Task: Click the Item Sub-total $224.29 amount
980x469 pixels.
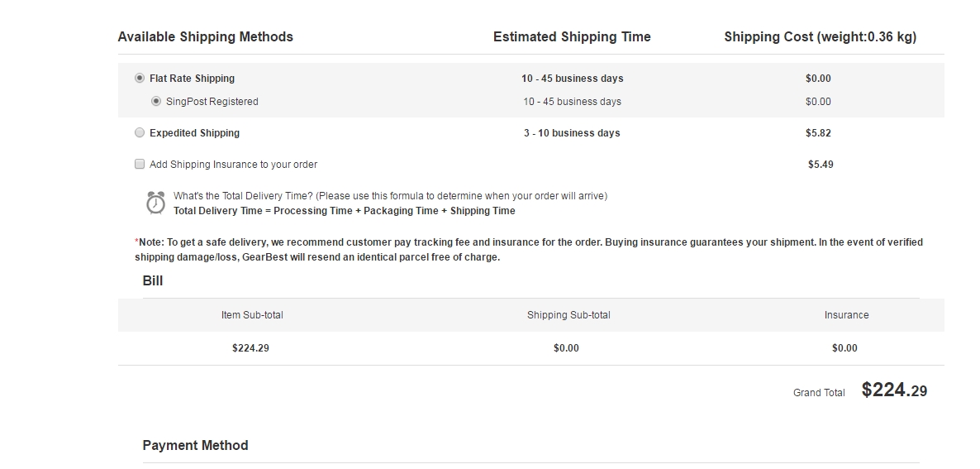Action: [250, 348]
